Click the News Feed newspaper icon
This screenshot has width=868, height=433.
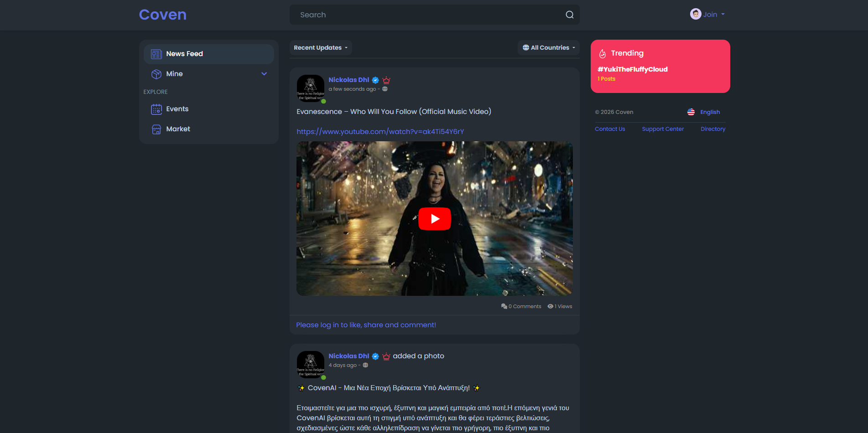pyautogui.click(x=156, y=54)
